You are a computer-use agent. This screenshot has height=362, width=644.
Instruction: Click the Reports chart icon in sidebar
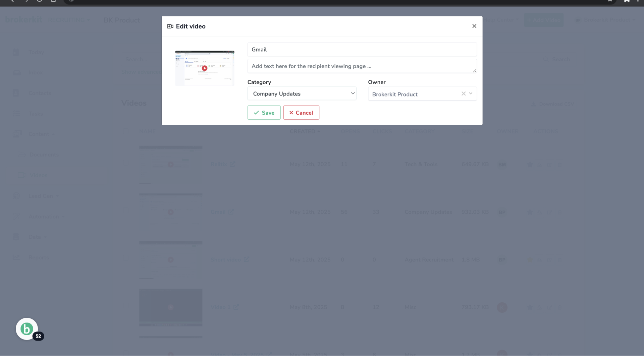[x=16, y=257]
